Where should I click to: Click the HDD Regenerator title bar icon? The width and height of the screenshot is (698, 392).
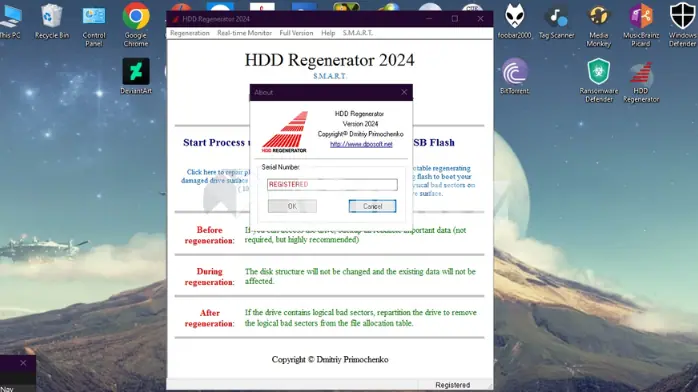(x=175, y=19)
